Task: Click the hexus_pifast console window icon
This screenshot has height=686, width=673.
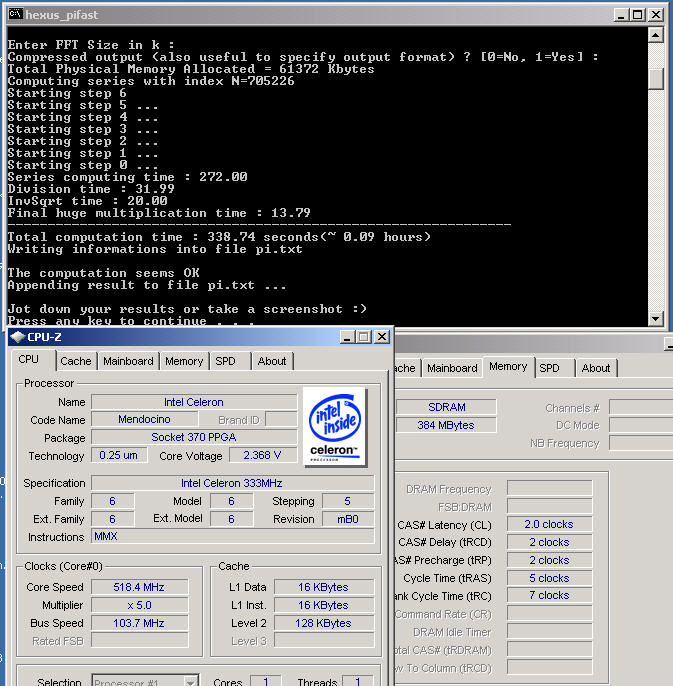Action: pyautogui.click(x=15, y=14)
